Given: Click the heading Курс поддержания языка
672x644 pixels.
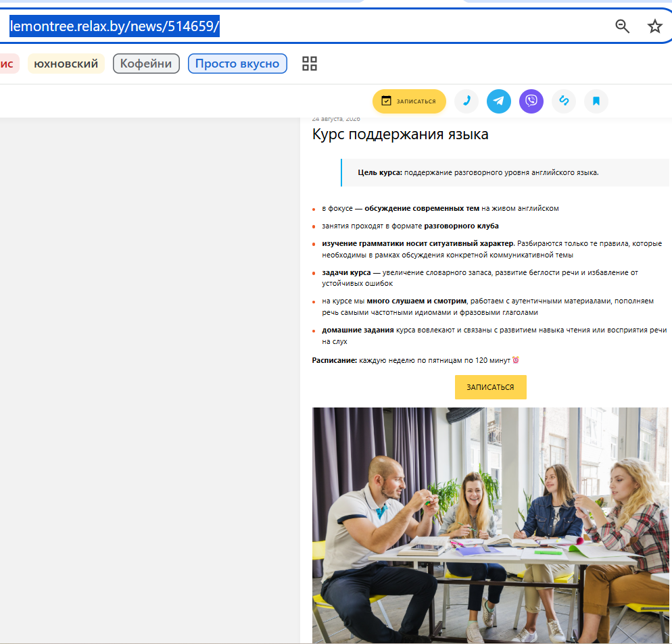Looking at the screenshot, I should [x=400, y=134].
